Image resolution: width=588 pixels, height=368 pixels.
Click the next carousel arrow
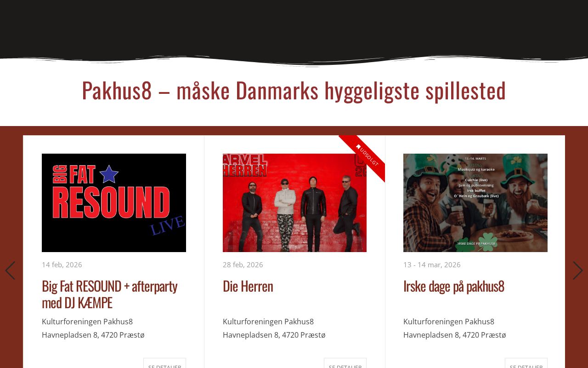pos(577,270)
